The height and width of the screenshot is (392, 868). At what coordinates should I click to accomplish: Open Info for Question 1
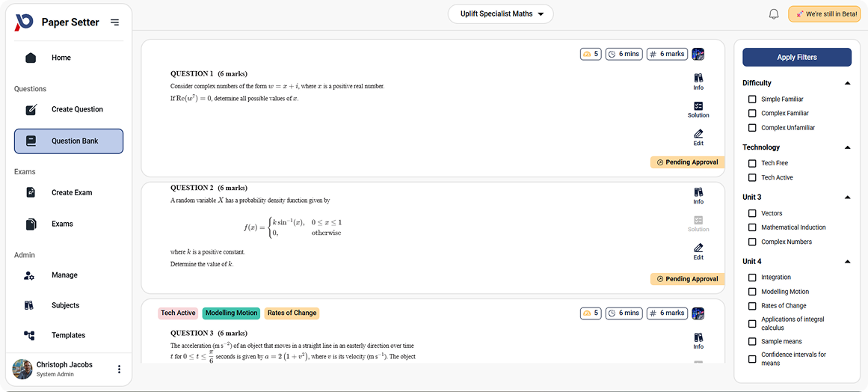point(698,82)
